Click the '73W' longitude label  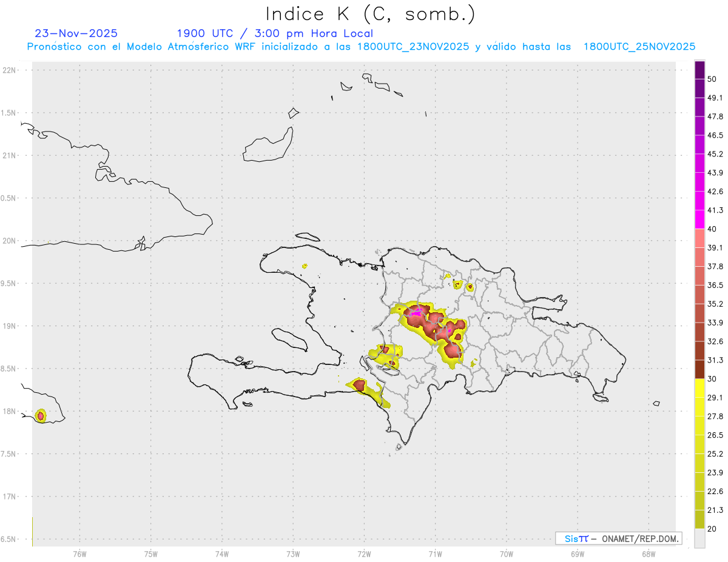coord(293,554)
